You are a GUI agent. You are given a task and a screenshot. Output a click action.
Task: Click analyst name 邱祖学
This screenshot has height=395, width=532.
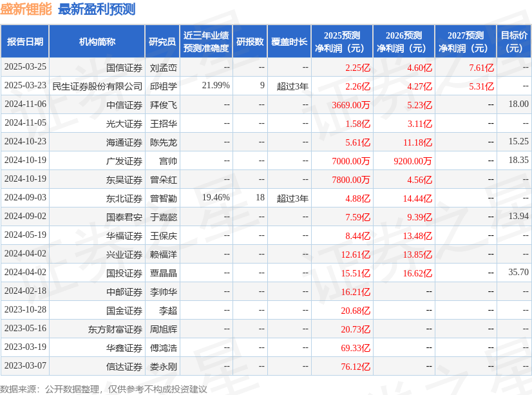tap(164, 86)
